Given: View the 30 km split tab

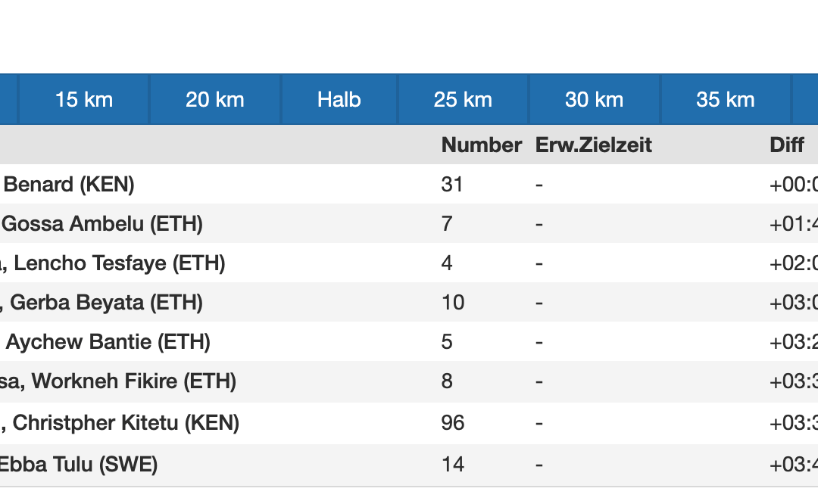Looking at the screenshot, I should click(x=595, y=99).
